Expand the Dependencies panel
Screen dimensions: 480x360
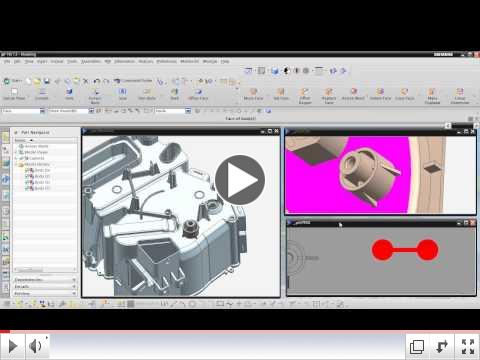(x=45, y=280)
